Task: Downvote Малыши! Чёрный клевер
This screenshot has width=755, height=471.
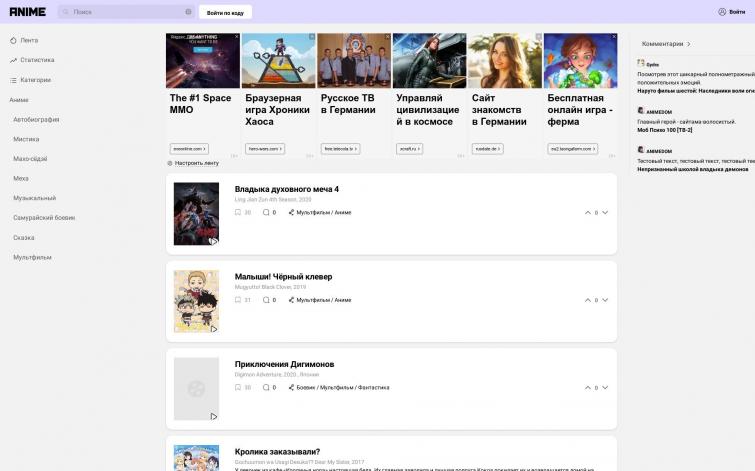Action: tap(605, 300)
